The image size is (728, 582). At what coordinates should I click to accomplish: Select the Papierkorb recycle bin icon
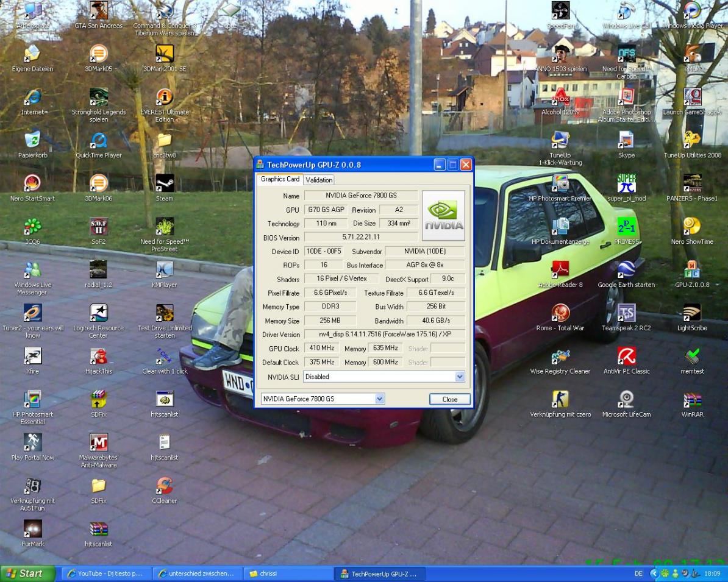click(x=32, y=140)
